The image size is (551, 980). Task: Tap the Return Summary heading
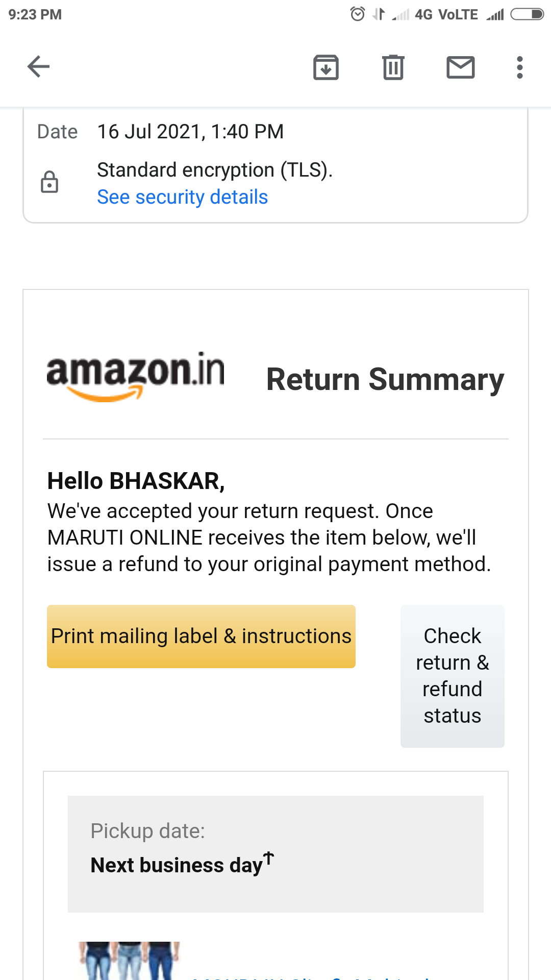(x=385, y=380)
